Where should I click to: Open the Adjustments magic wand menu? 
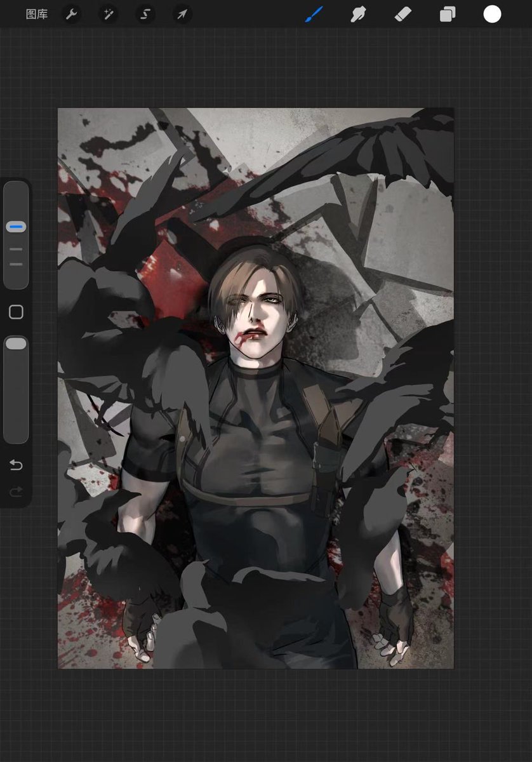pos(108,14)
